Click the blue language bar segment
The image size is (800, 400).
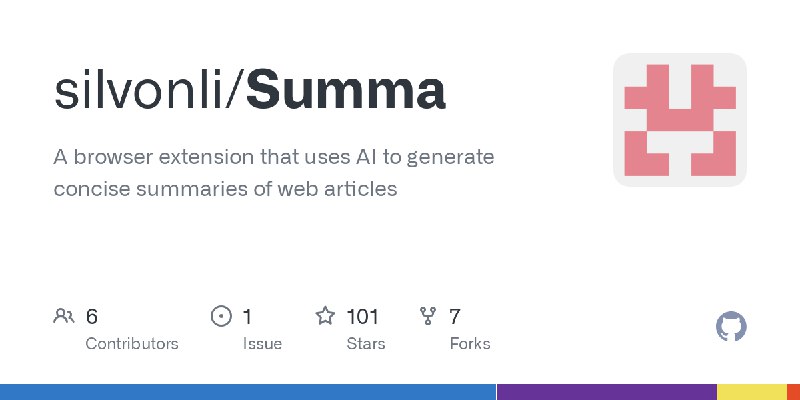(x=248, y=391)
